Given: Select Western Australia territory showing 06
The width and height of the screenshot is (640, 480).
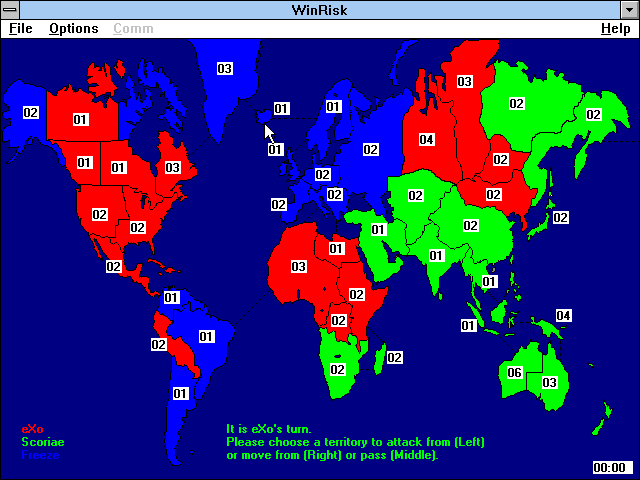Looking at the screenshot, I should pyautogui.click(x=514, y=373).
